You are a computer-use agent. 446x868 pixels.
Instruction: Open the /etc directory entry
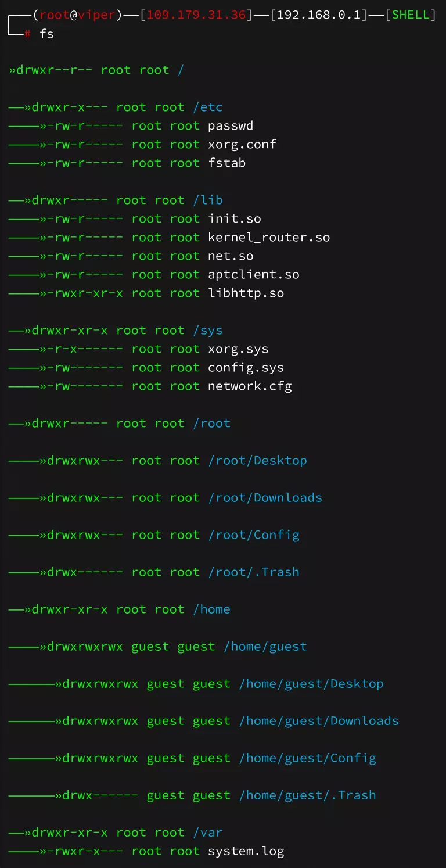(208, 107)
